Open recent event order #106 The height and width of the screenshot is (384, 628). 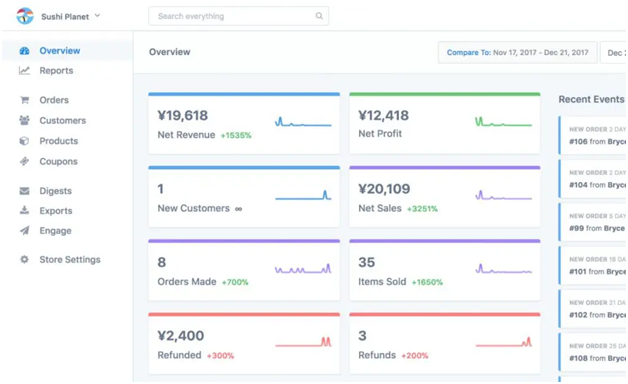point(593,135)
